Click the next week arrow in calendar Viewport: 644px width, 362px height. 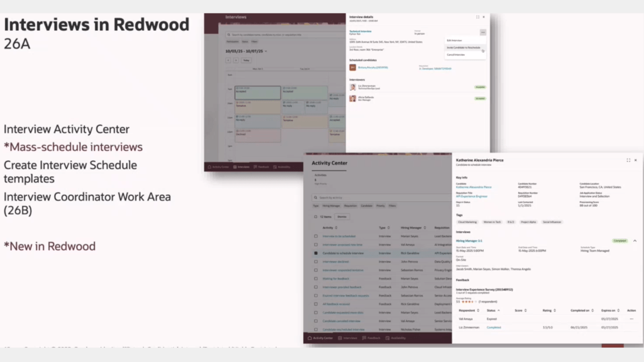coord(236,60)
